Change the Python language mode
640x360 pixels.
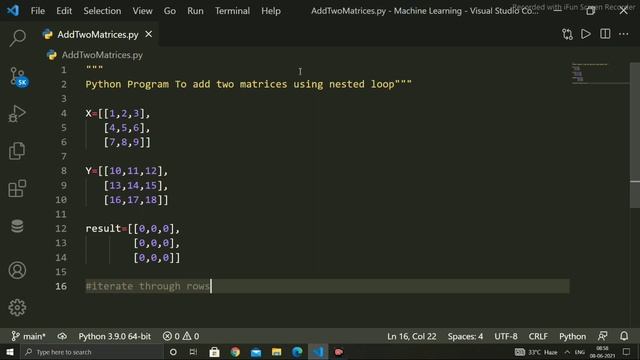pyautogui.click(x=572, y=336)
